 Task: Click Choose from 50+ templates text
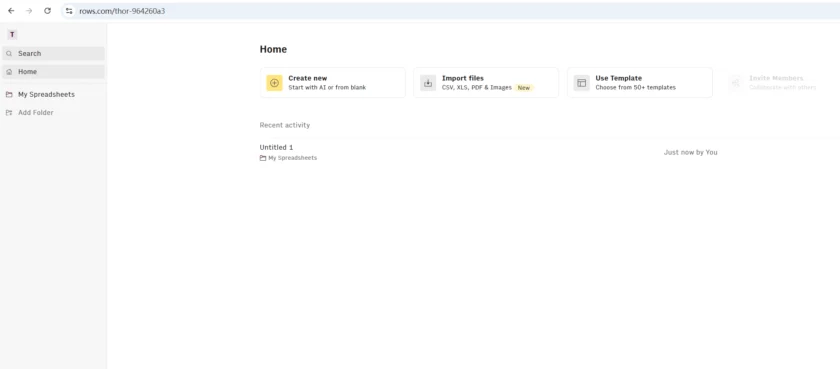point(635,87)
